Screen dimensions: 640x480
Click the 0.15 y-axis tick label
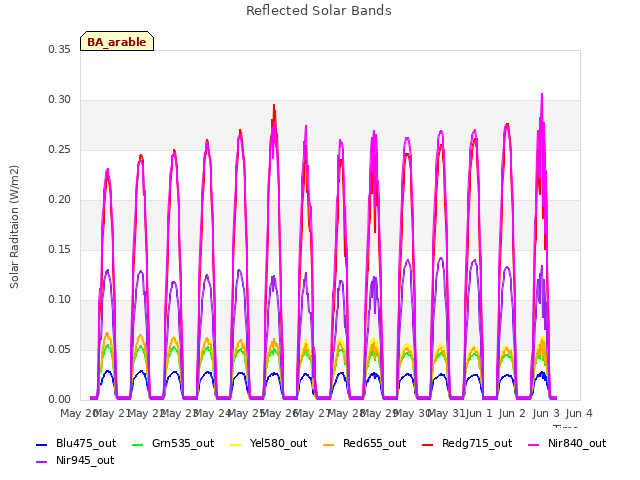click(x=60, y=250)
